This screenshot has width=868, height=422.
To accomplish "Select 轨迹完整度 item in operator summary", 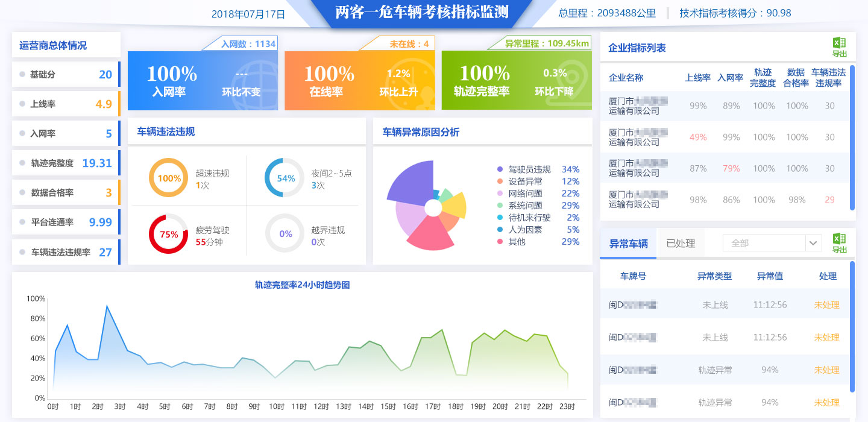I will 65,163.
